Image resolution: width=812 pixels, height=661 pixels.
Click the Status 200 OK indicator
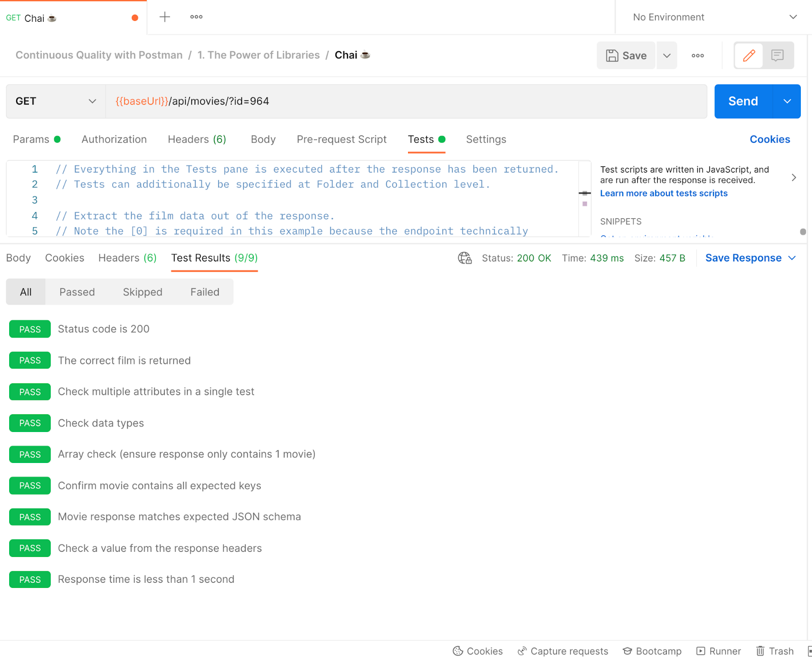click(516, 258)
